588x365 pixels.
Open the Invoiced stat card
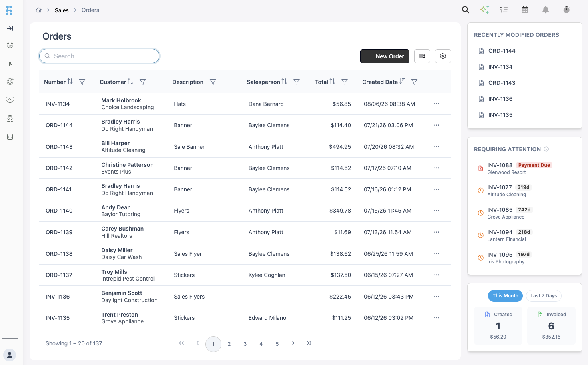tap(551, 325)
